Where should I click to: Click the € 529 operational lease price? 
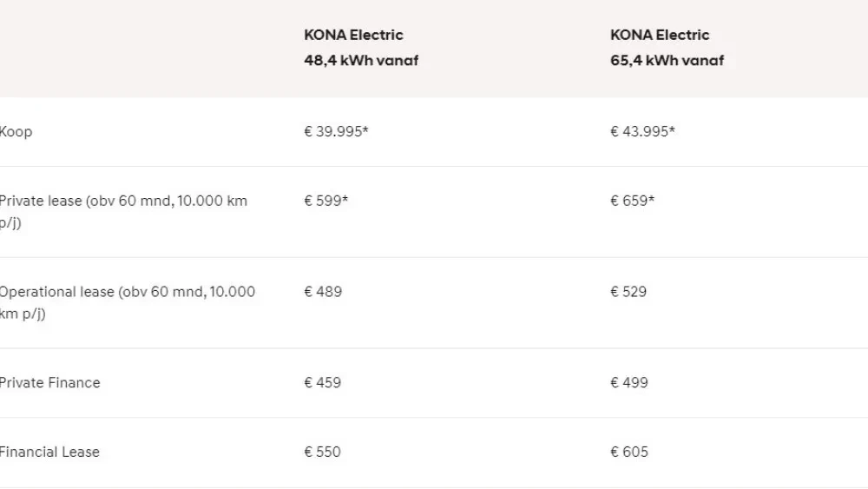click(628, 292)
